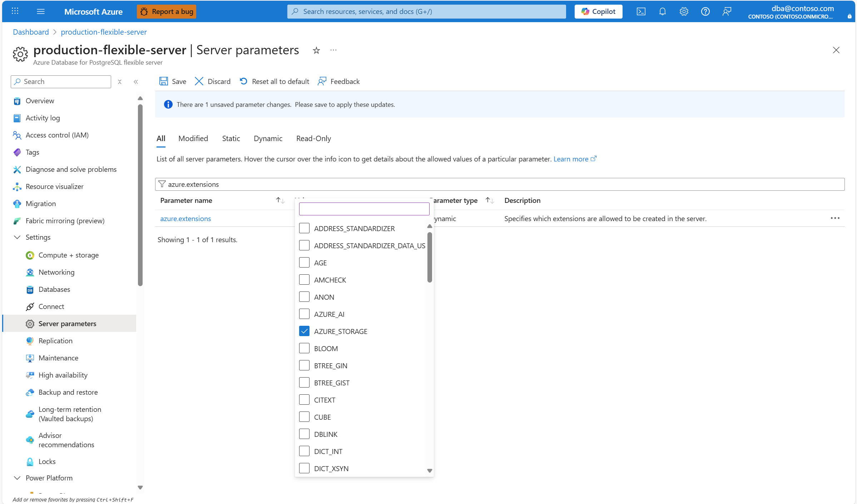Click the extension dropdown scrollbar thumb
The image size is (857, 504).
(x=430, y=257)
